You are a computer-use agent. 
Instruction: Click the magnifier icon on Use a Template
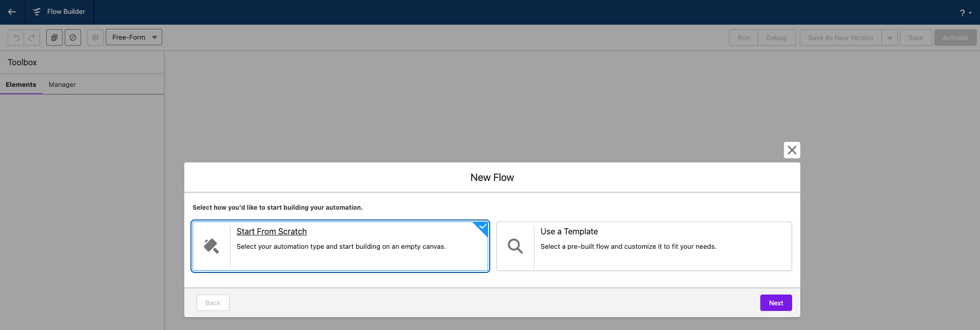click(x=515, y=246)
